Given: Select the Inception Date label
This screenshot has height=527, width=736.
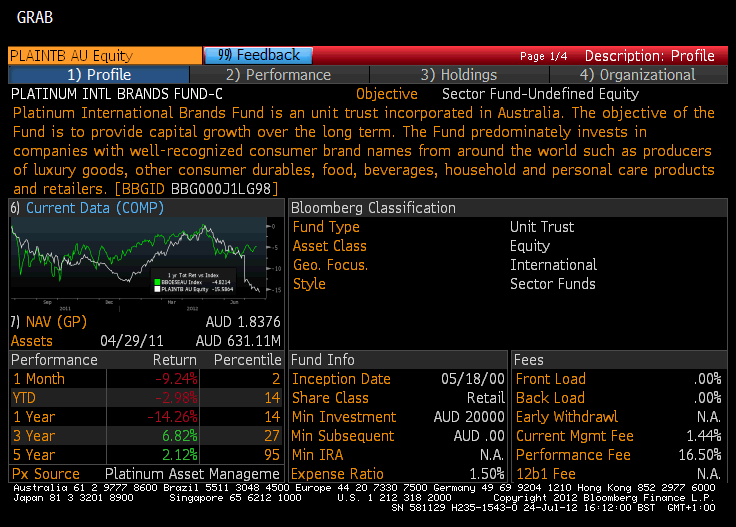Looking at the screenshot, I should coord(341,379).
